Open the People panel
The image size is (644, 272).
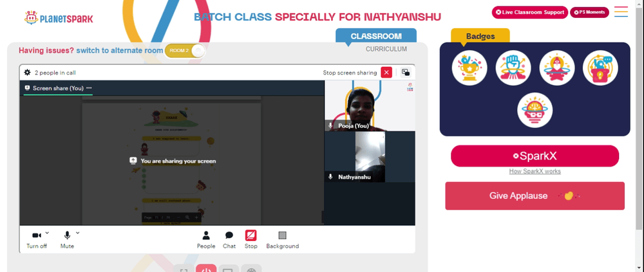[206, 240]
